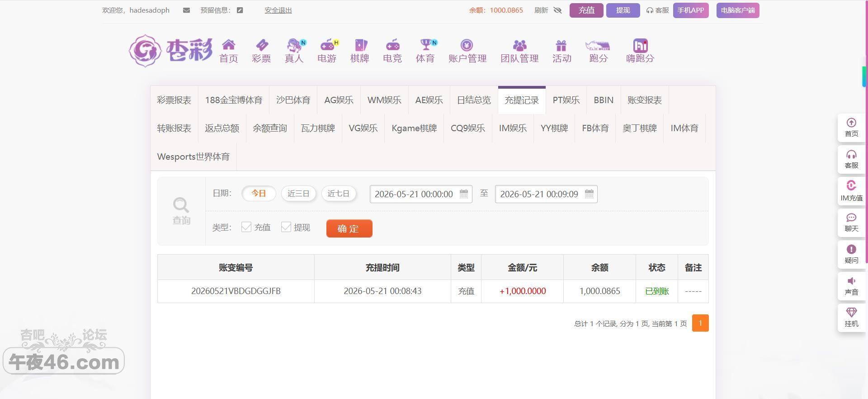
Task: Open 电竞 esports icon
Action: [x=392, y=45]
